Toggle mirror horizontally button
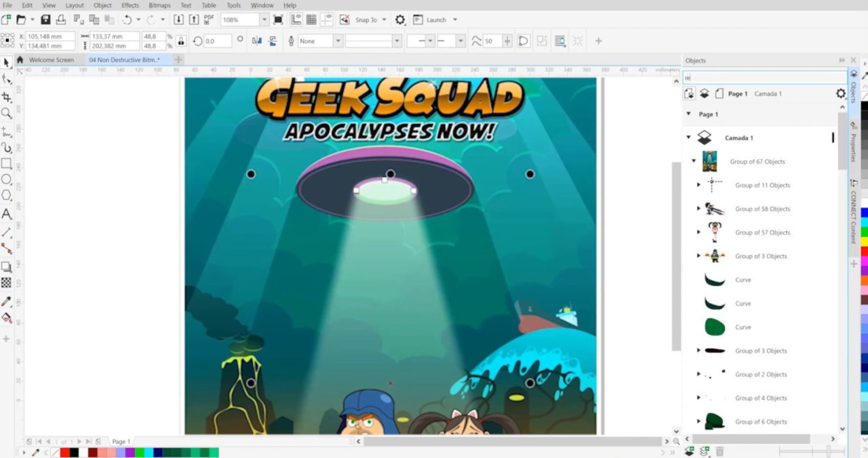Image resolution: width=868 pixels, height=458 pixels. tap(257, 41)
